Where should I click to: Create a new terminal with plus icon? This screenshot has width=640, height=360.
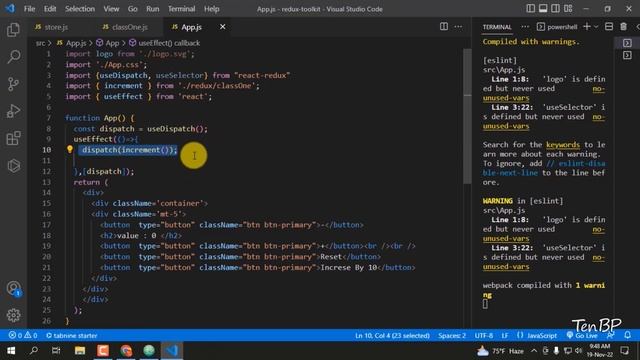click(587, 27)
